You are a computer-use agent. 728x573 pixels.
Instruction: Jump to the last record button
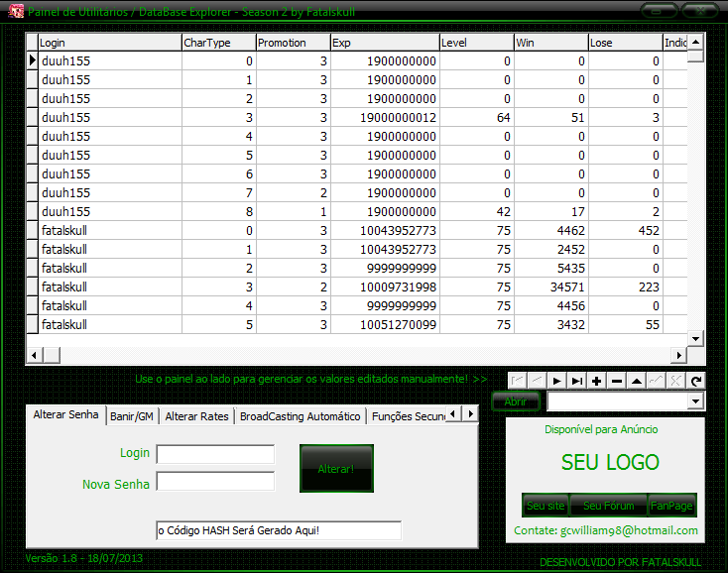pyautogui.click(x=576, y=381)
